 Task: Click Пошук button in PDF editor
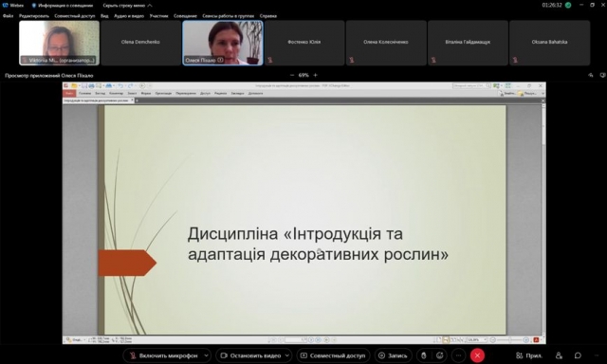527,93
